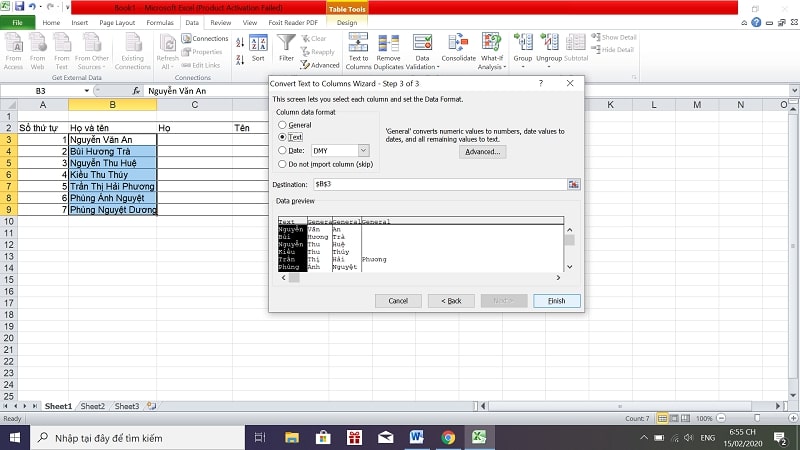
Task: Click the data preview horizontal scrollbar right arrow
Action: tap(558, 278)
